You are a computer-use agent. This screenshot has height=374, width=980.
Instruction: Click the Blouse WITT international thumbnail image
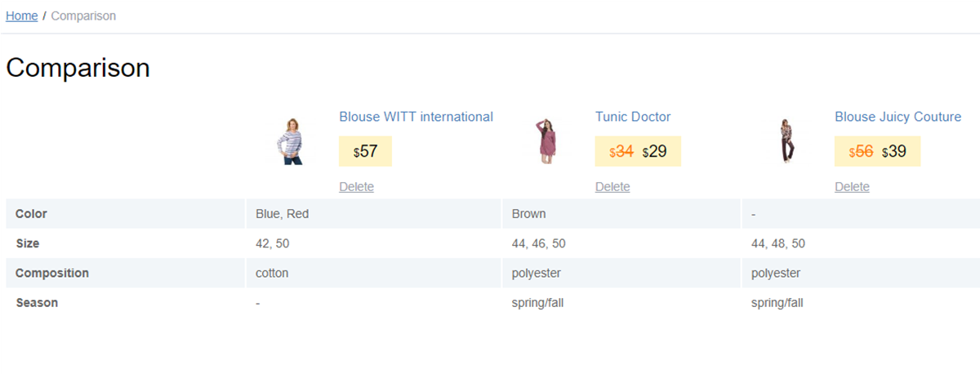[291, 141]
